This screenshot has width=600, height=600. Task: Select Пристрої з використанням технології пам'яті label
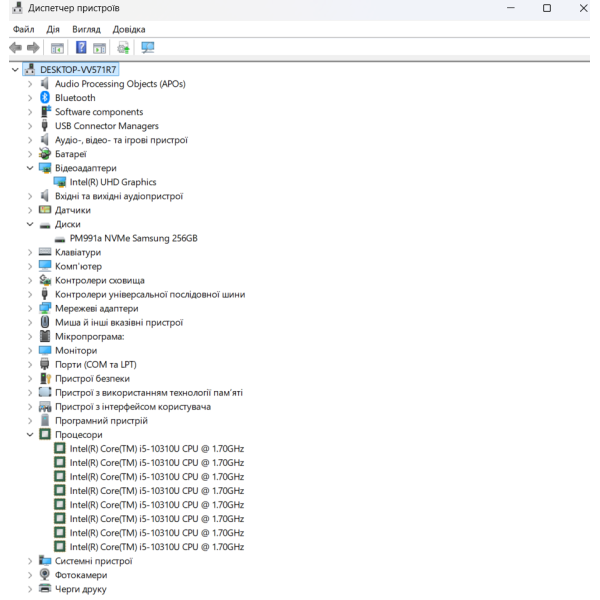(149, 392)
